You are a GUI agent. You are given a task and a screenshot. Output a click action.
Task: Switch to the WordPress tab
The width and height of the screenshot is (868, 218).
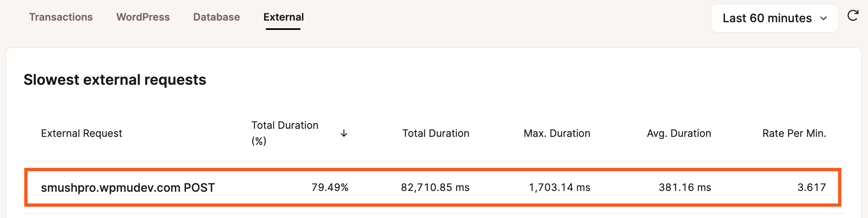tap(143, 17)
